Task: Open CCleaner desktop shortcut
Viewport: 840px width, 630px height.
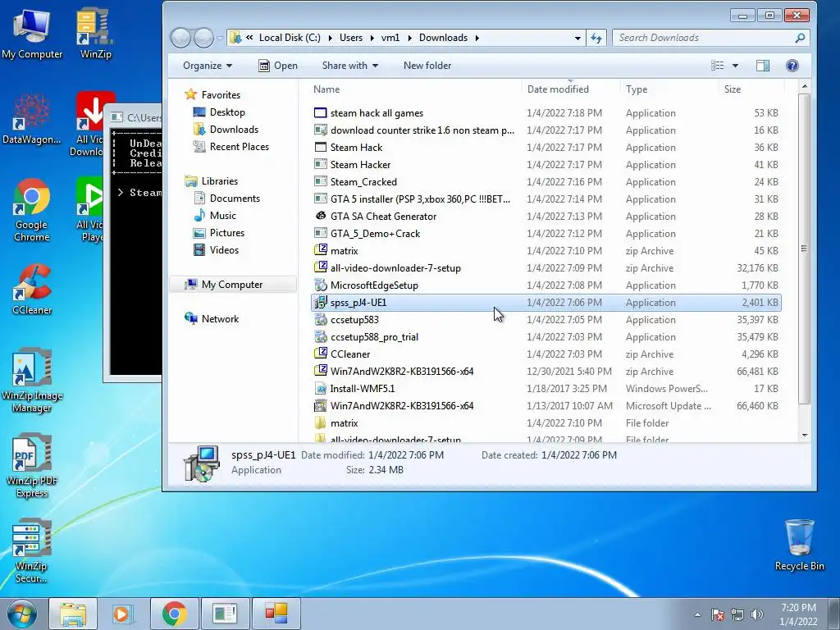Action: tap(32, 290)
